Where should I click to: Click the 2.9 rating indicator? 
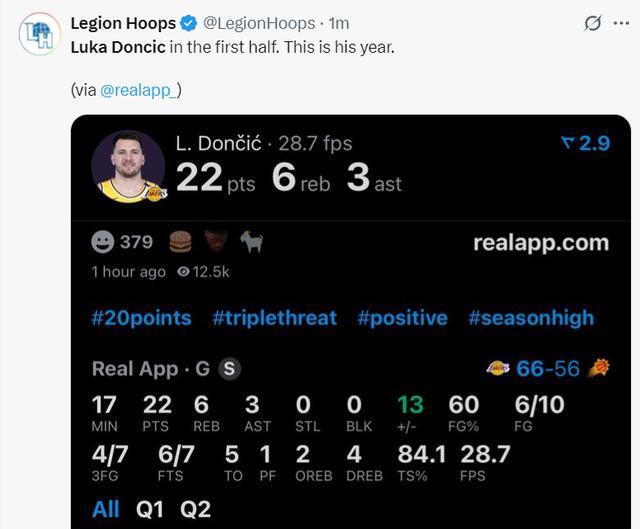pos(585,144)
